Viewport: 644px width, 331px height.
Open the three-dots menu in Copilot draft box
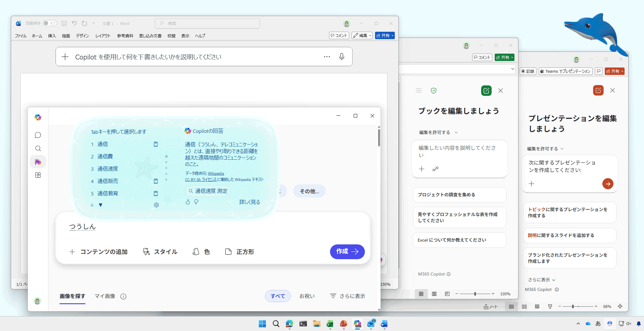327,57
